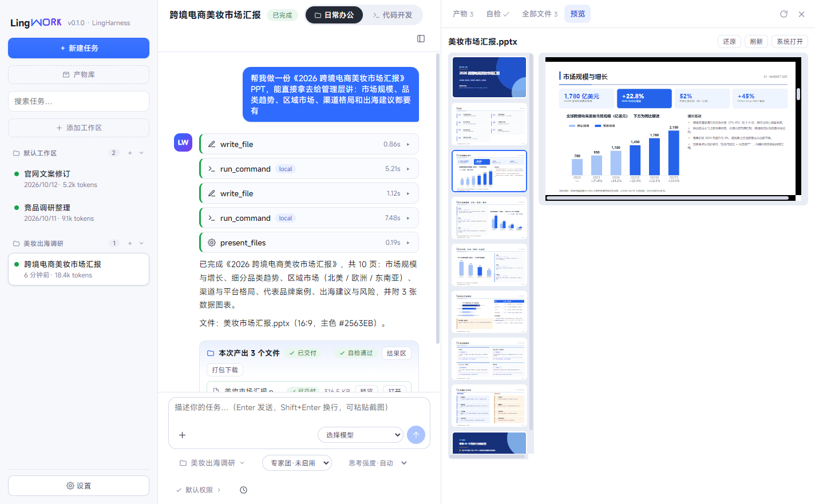
Task: Add a task in 美妆出海调研 via plus icon
Action: click(x=130, y=243)
